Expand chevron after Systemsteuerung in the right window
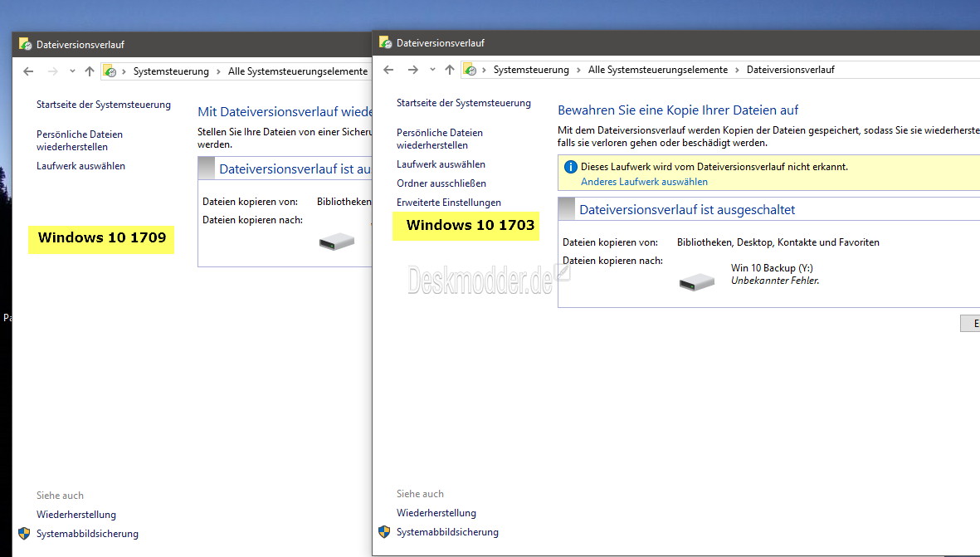Screen dimensions: 980x557 point(578,70)
